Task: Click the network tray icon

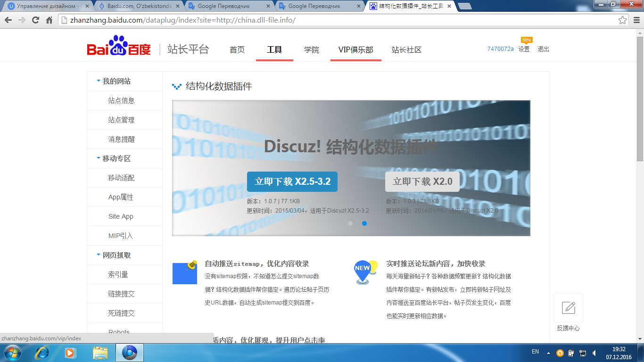Action: tap(583, 353)
